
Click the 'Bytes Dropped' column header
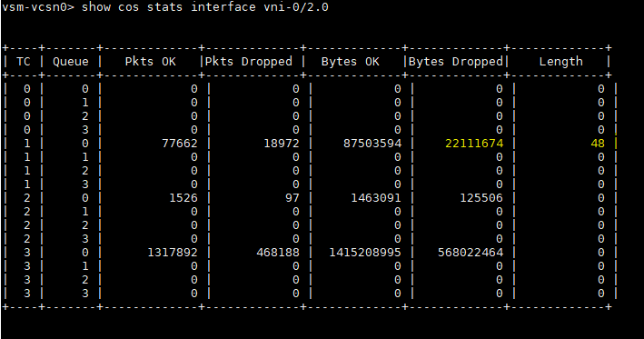click(x=456, y=62)
